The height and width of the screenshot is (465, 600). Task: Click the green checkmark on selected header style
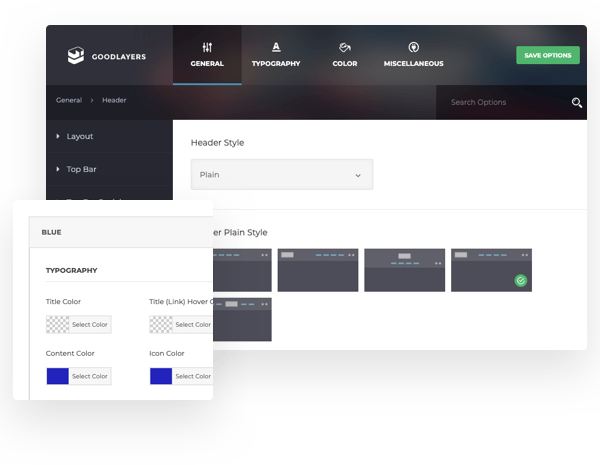(520, 281)
